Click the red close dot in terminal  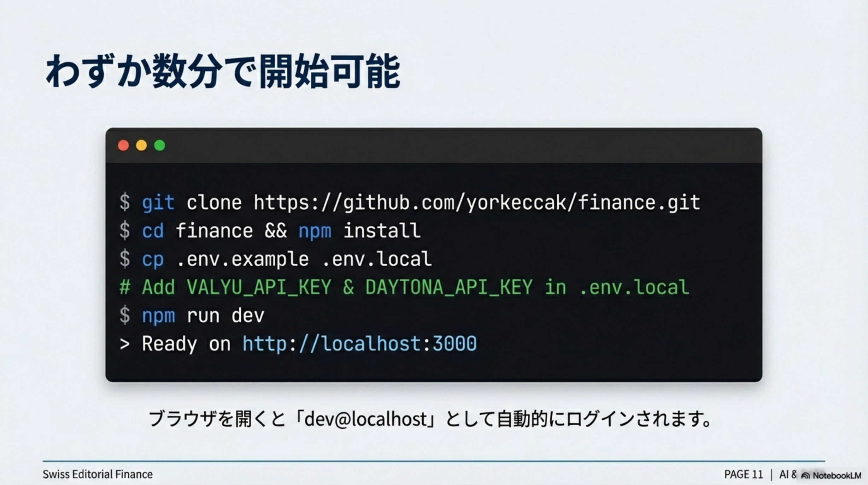[x=123, y=145]
